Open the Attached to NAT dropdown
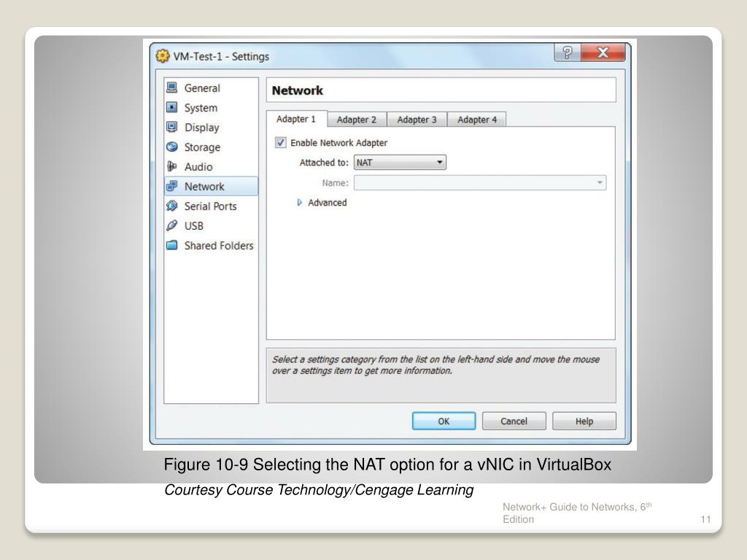The height and width of the screenshot is (560, 747). [400, 163]
